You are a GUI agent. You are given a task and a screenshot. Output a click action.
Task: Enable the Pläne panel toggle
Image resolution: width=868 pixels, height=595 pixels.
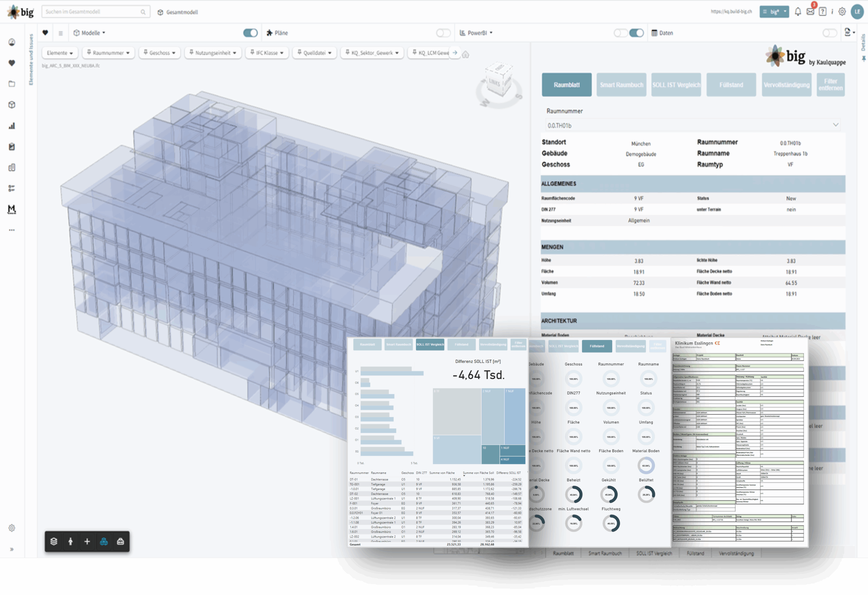[443, 33]
